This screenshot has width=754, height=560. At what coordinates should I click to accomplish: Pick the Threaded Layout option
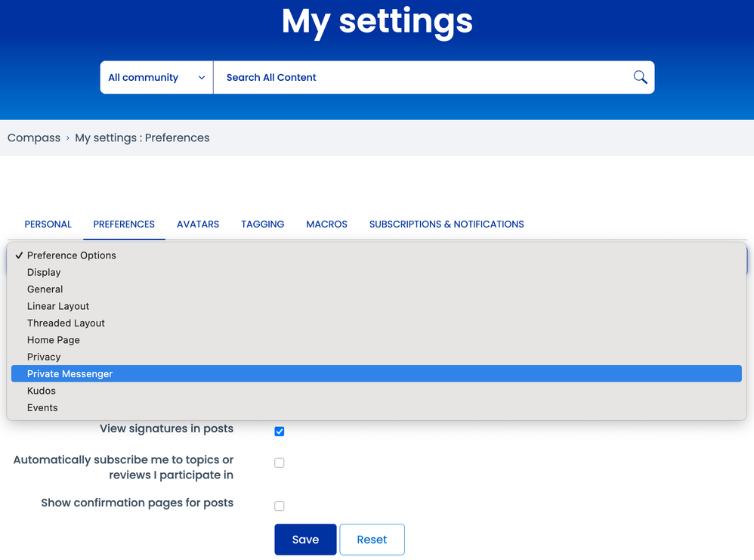(x=66, y=323)
